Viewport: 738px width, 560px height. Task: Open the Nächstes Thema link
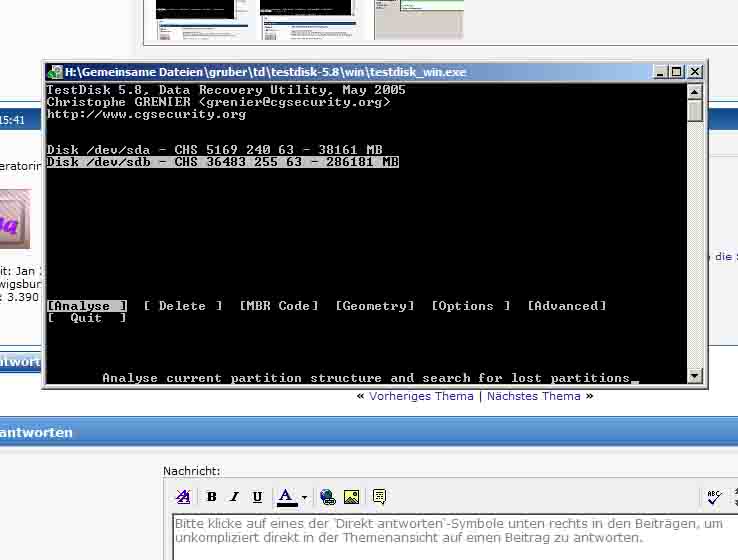coord(533,396)
